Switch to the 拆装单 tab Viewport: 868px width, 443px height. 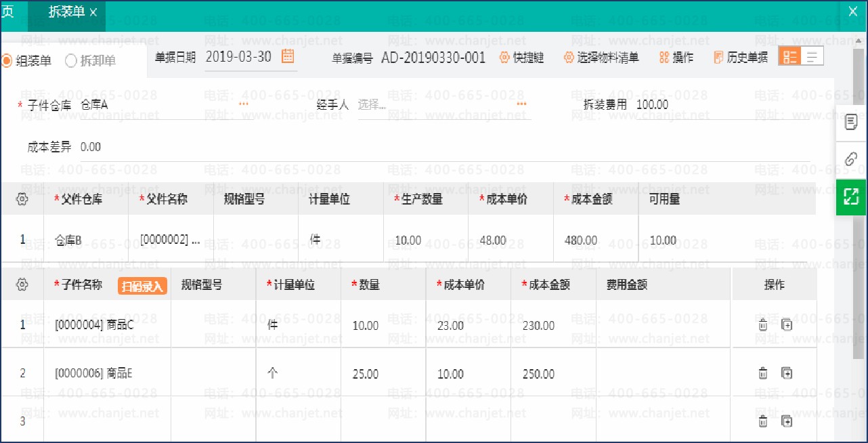pyautogui.click(x=67, y=12)
